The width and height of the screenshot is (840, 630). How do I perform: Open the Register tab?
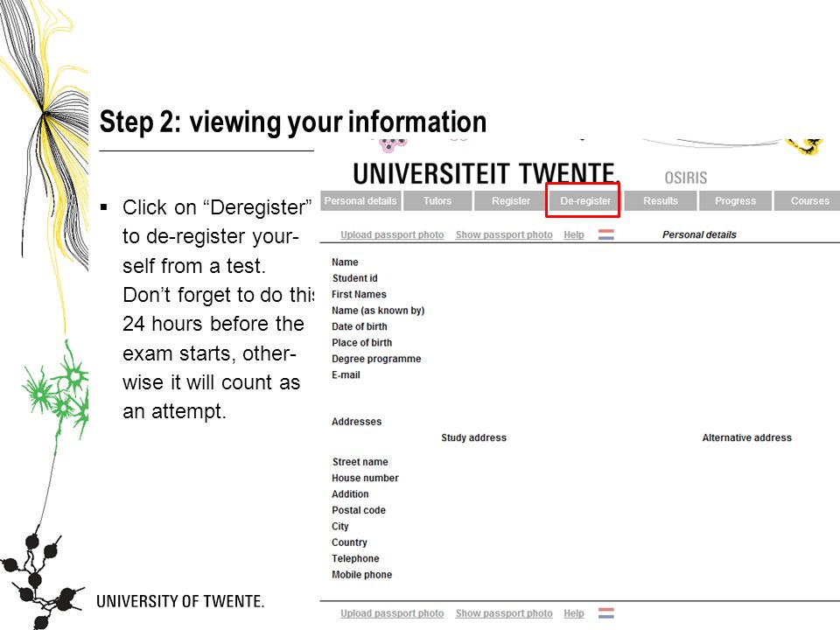tap(510, 201)
